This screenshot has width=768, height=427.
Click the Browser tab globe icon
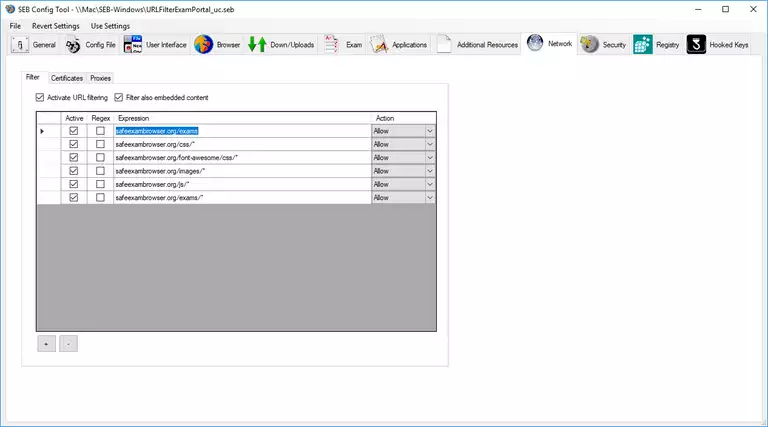203,45
